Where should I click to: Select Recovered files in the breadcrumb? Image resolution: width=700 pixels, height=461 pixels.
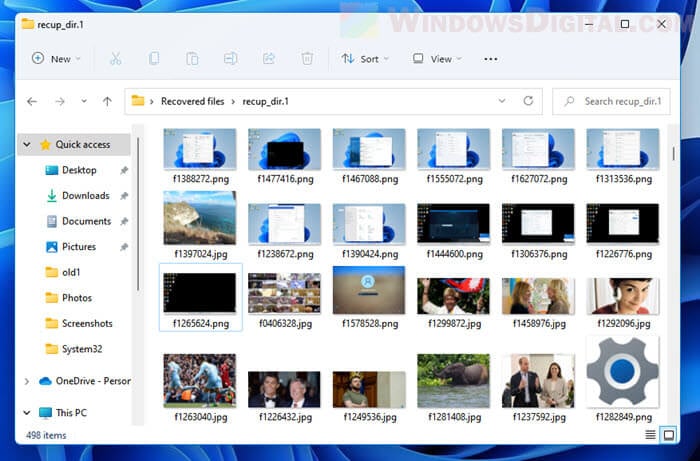click(192, 101)
